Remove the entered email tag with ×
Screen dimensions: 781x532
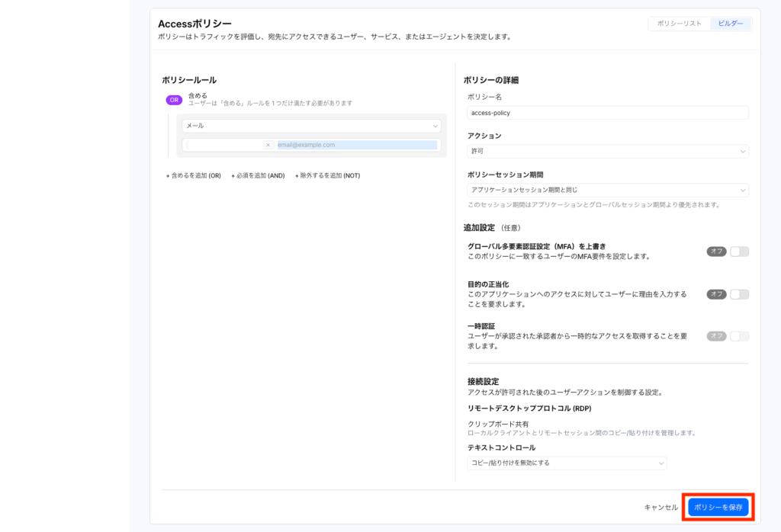pyautogui.click(x=268, y=145)
